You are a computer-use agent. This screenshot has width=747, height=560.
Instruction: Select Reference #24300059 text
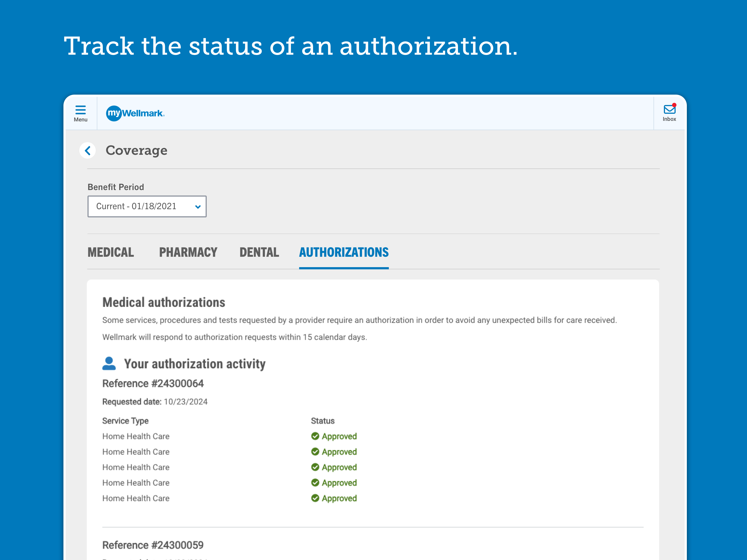click(x=153, y=545)
